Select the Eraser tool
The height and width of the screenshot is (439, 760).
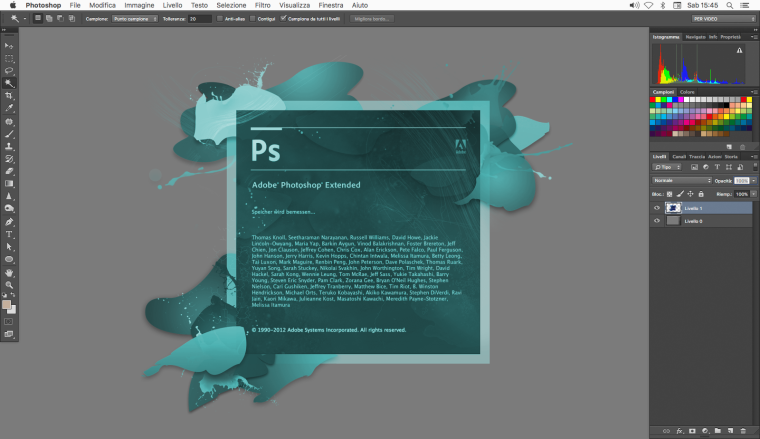(9, 171)
